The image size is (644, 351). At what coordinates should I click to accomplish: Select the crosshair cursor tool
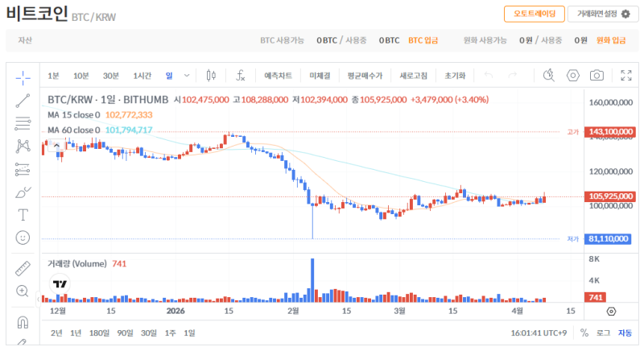pos(23,77)
